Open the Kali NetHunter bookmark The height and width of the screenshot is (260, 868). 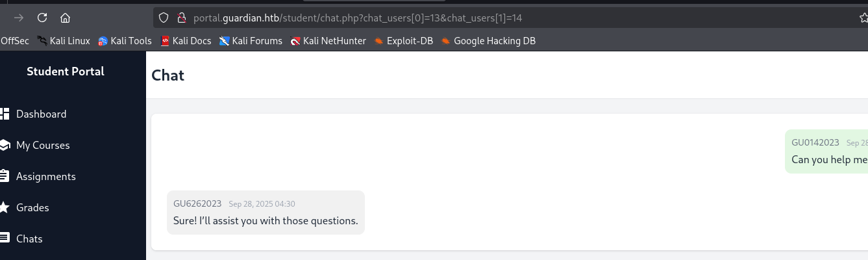pyautogui.click(x=328, y=41)
